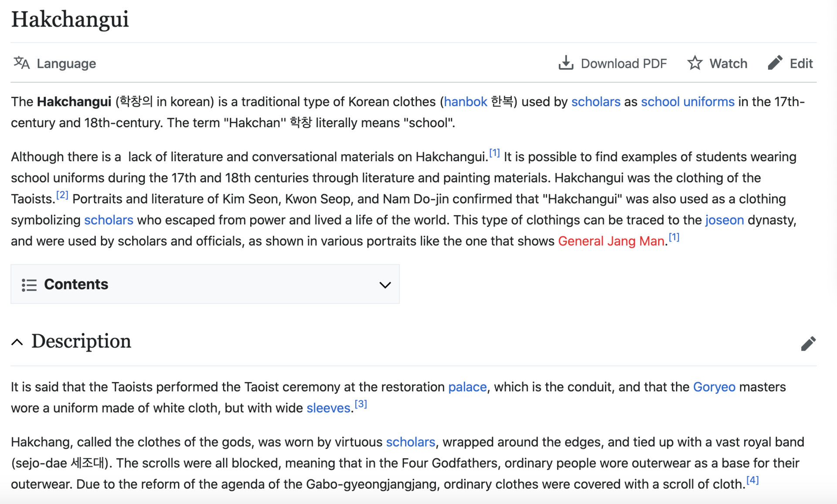This screenshot has height=504, width=837.
Task: Expand Contents with the chevron arrow
Action: (385, 285)
